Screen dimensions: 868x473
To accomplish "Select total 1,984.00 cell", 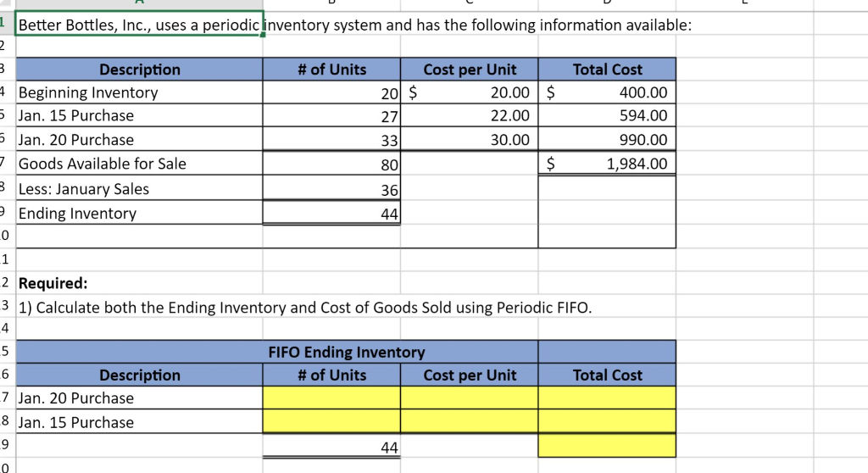I will (607, 164).
